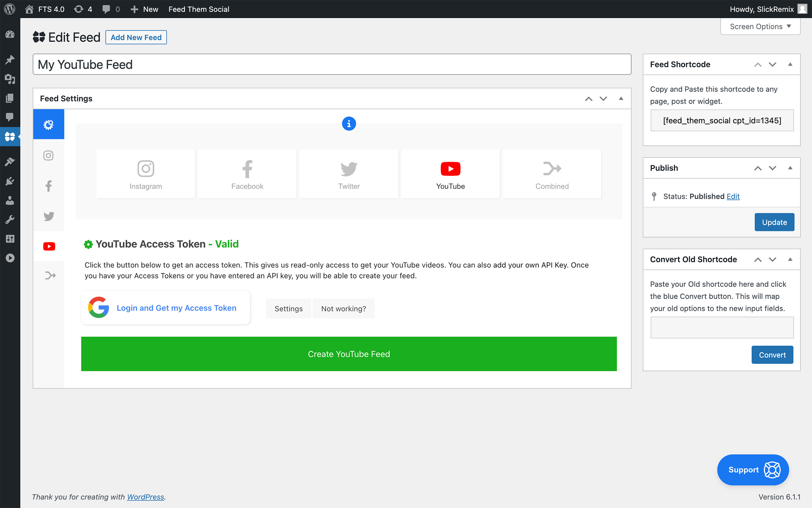Move Feed Settings panel up
The image size is (812, 508).
[589, 99]
